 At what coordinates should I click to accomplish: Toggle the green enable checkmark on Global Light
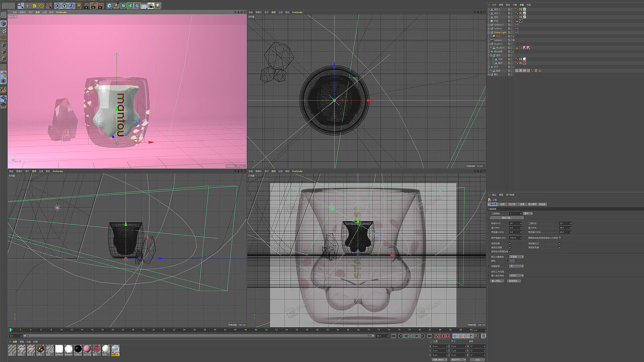pyautogui.click(x=513, y=36)
